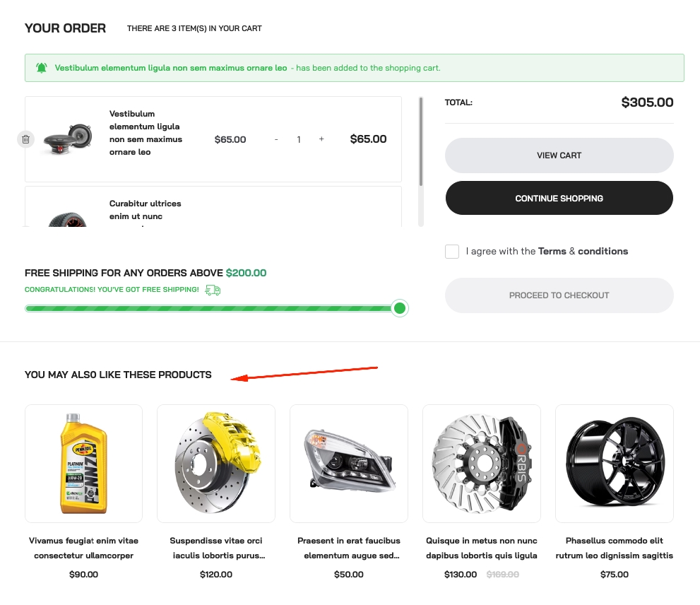Click the free shipping truck icon
Image resolution: width=700 pixels, height=605 pixels.
coord(213,290)
